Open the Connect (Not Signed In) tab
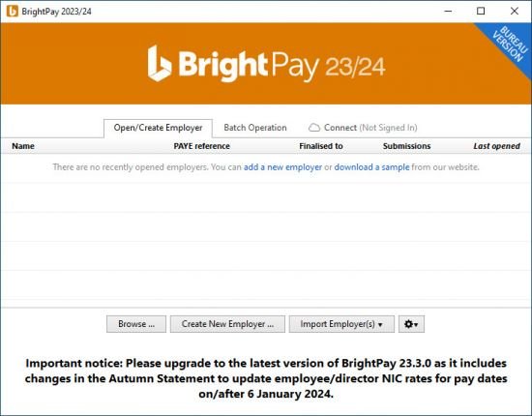 coord(363,128)
